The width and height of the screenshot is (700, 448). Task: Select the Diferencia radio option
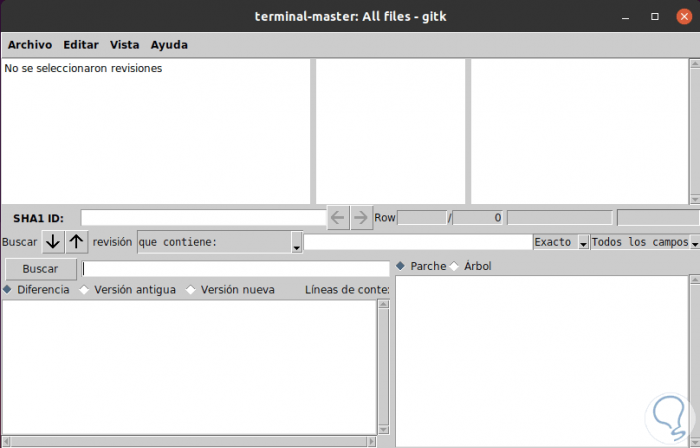pos(37,290)
